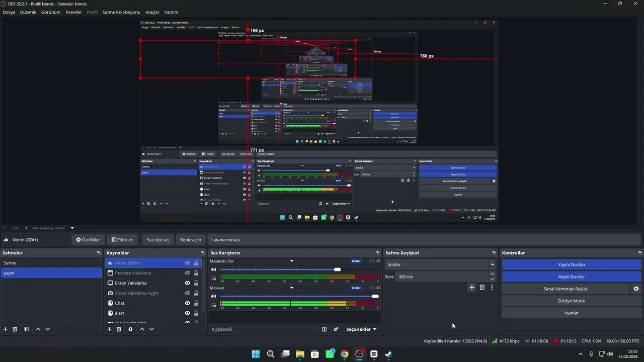Remove scene transition with trash icon

click(x=482, y=288)
